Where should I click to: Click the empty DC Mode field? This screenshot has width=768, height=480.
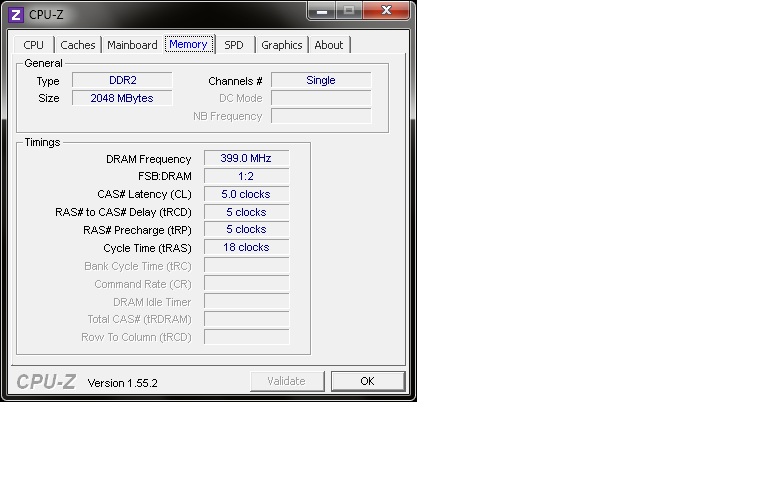point(321,98)
